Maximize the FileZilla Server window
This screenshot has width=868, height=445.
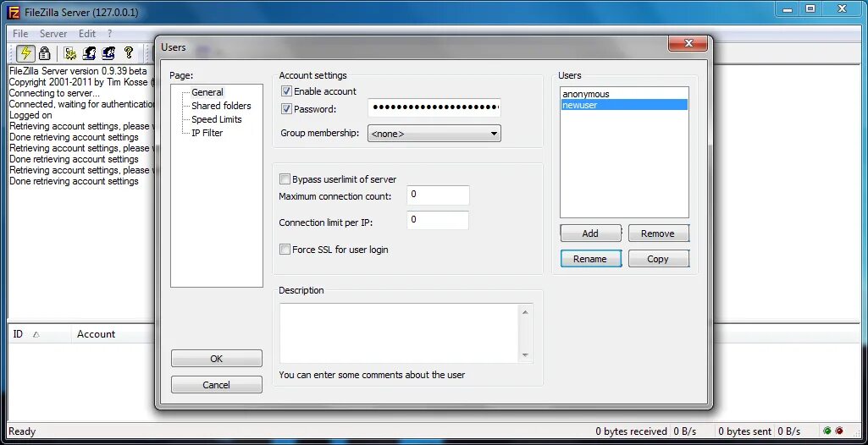810,9
